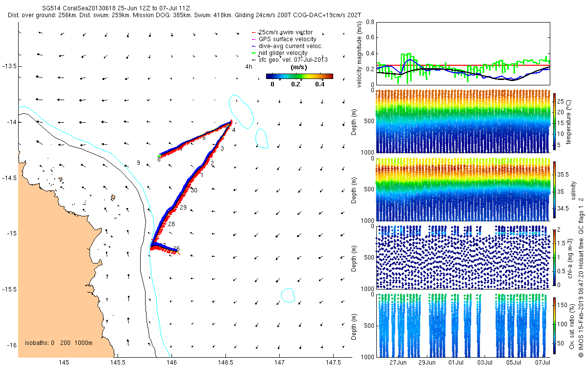588x368 pixels.
Task: Click the '27Jun' date tick
Action: click(398, 363)
